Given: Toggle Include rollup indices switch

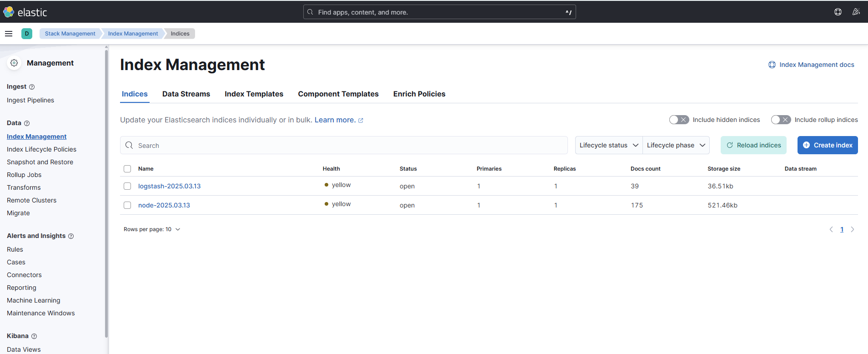Looking at the screenshot, I should [x=781, y=120].
